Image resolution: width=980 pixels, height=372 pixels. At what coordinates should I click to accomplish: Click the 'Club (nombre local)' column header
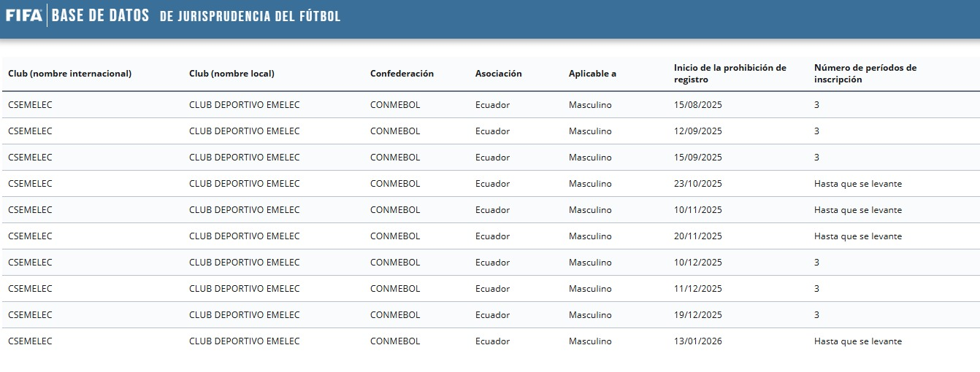coord(231,74)
